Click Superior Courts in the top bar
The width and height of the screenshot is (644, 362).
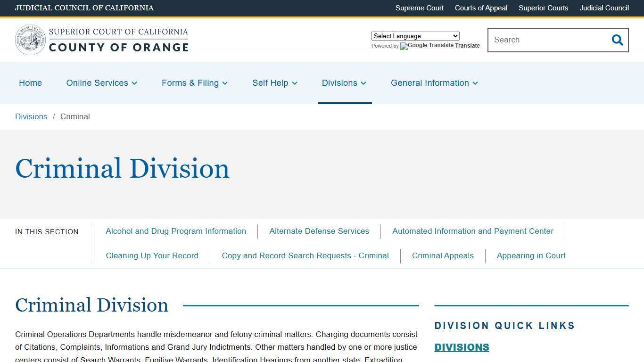(x=543, y=8)
